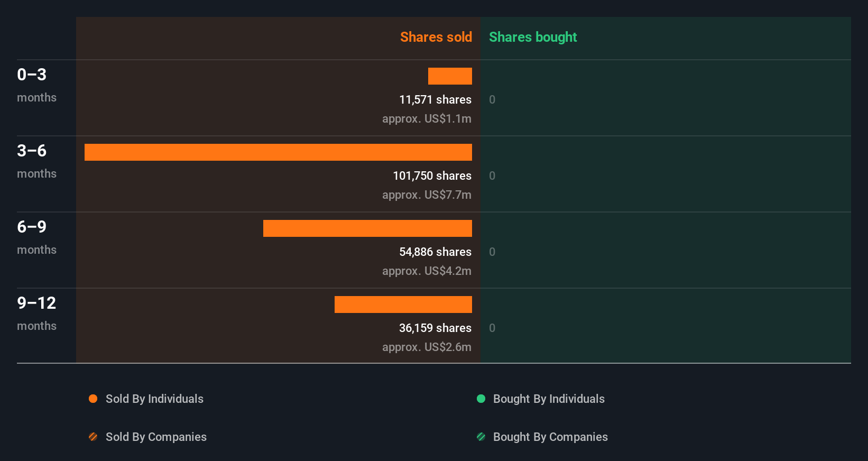Click the bought 0 in 6–9 months row
Viewport: 868px width, 461px height.
coord(492,252)
